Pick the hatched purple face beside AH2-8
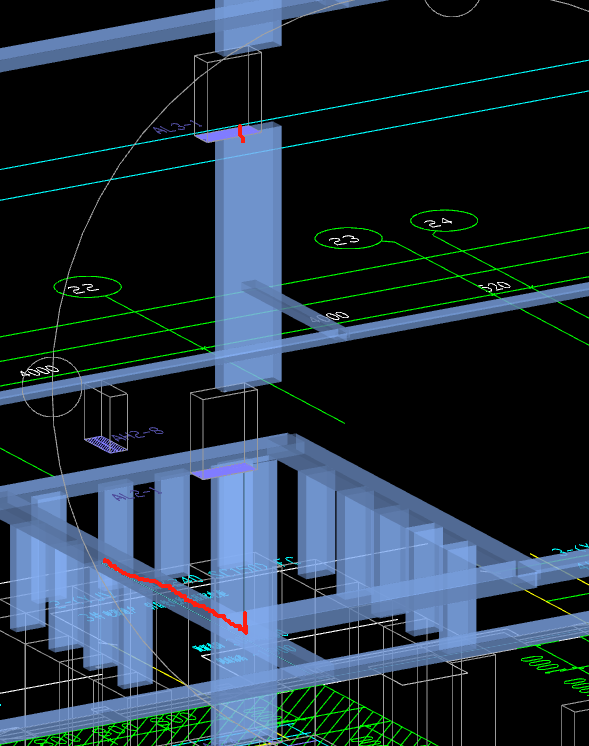589x746 pixels. (x=107, y=444)
